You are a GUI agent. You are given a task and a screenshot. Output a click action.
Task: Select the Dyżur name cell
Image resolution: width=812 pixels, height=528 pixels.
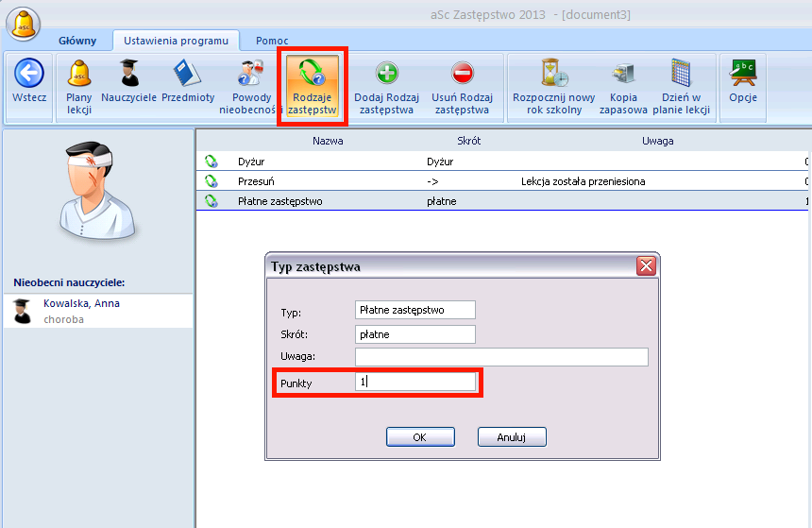[251, 162]
